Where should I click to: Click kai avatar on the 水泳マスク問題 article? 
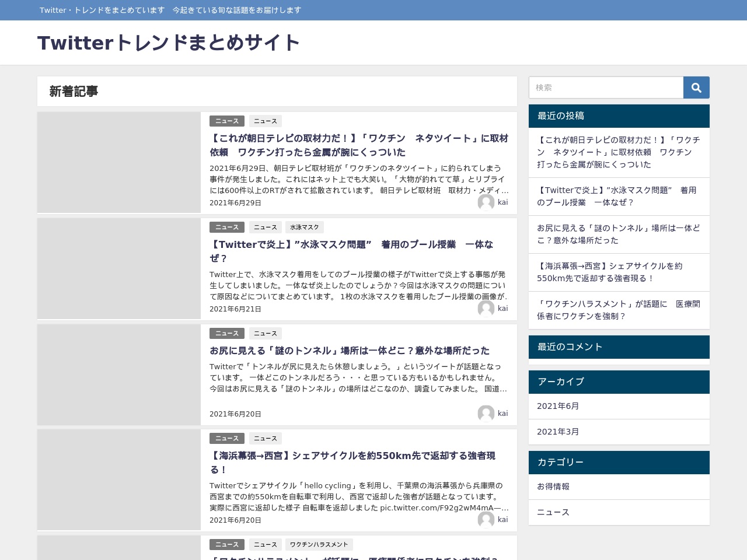click(486, 309)
